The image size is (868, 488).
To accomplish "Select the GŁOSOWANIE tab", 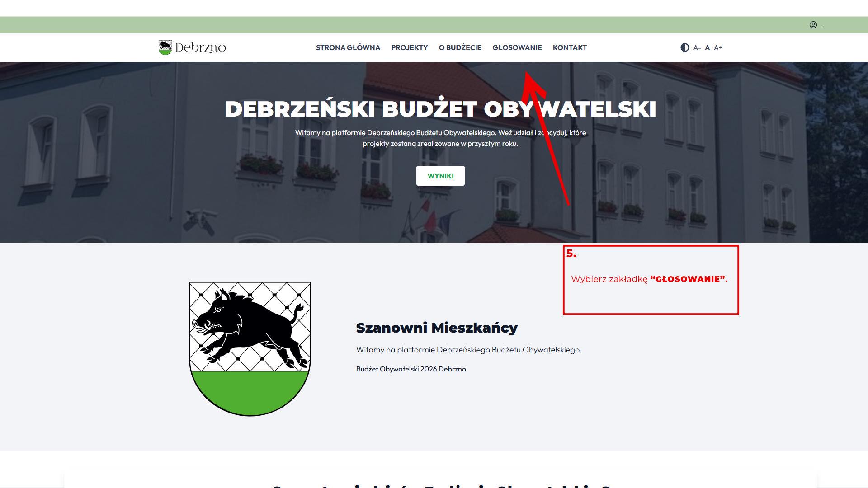I will click(x=517, y=48).
